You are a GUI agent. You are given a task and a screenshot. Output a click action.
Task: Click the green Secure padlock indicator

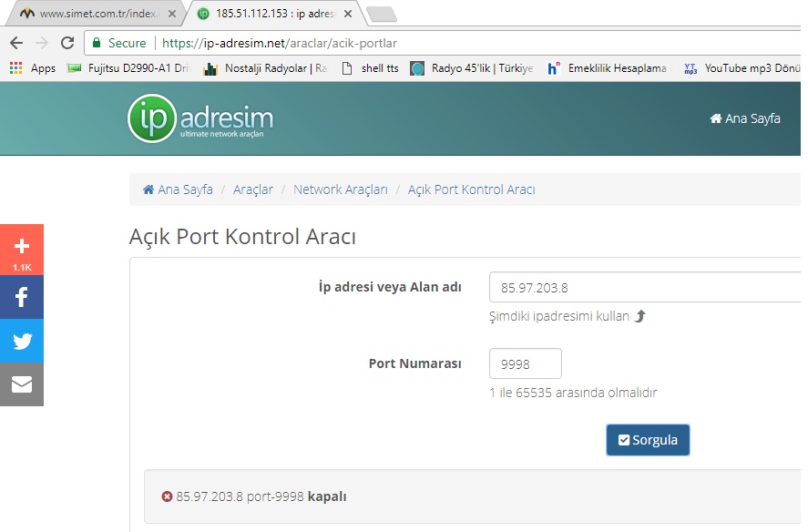click(117, 43)
